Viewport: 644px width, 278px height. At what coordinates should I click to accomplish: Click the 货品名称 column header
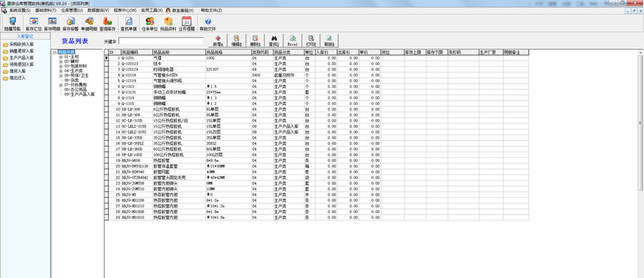click(179, 52)
